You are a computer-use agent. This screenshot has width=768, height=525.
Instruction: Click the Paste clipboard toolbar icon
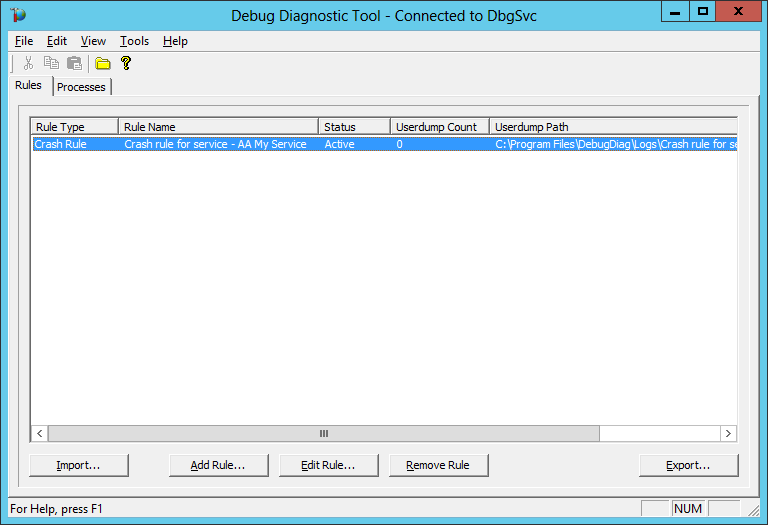[74, 63]
